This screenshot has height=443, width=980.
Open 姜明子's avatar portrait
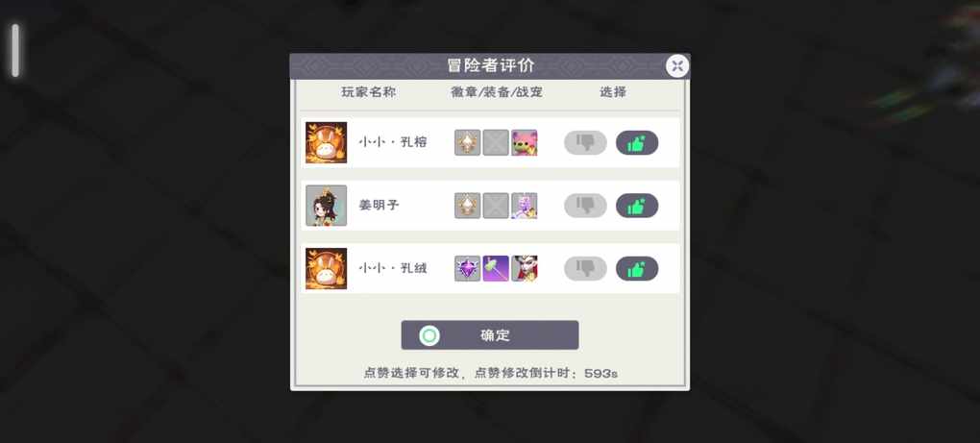pyautogui.click(x=327, y=206)
